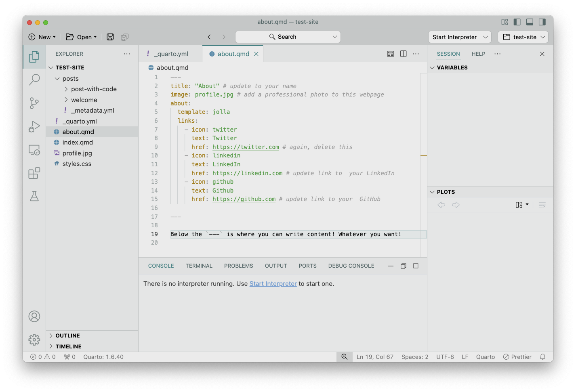Click Prettier in the status bar
Viewport: 576px width, 392px height.
click(x=517, y=357)
